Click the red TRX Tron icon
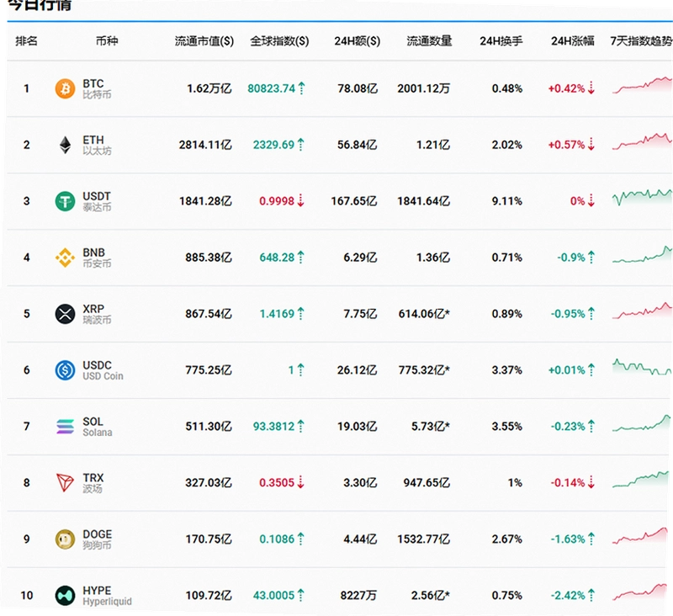Screen dimensions: 673x616 pyautogui.click(x=65, y=482)
